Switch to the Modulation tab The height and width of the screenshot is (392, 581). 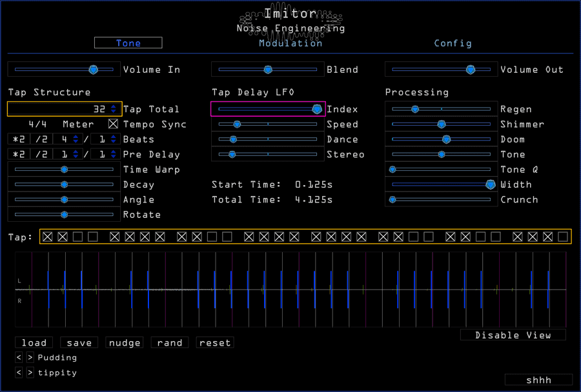pos(290,43)
